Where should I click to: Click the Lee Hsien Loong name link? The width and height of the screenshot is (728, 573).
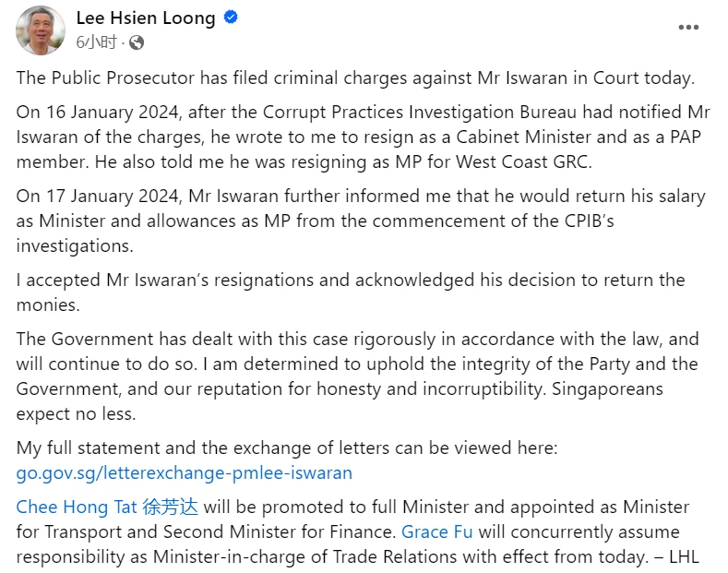tap(146, 18)
